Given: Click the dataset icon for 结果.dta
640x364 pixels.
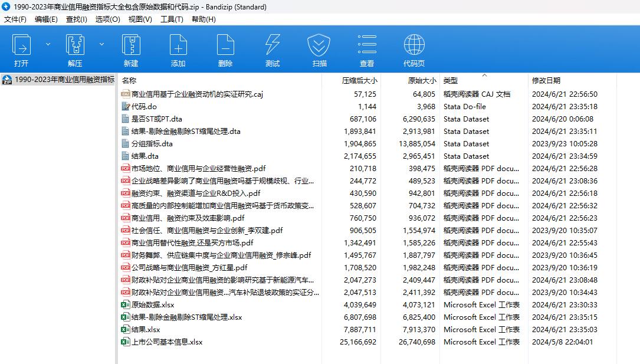Looking at the screenshot, I should point(125,156).
